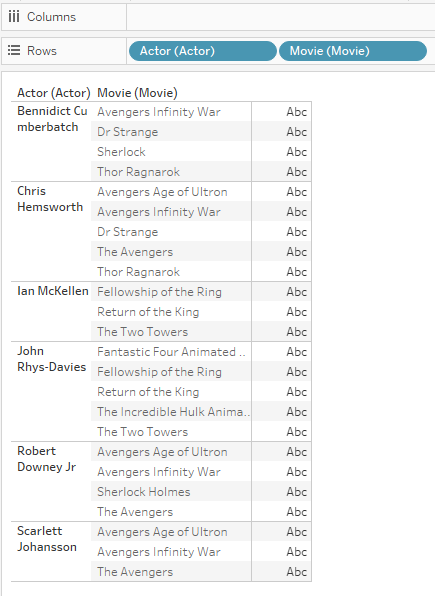Image resolution: width=435 pixels, height=596 pixels.
Task: Select the Ian McKellen row header
Action: point(52,291)
